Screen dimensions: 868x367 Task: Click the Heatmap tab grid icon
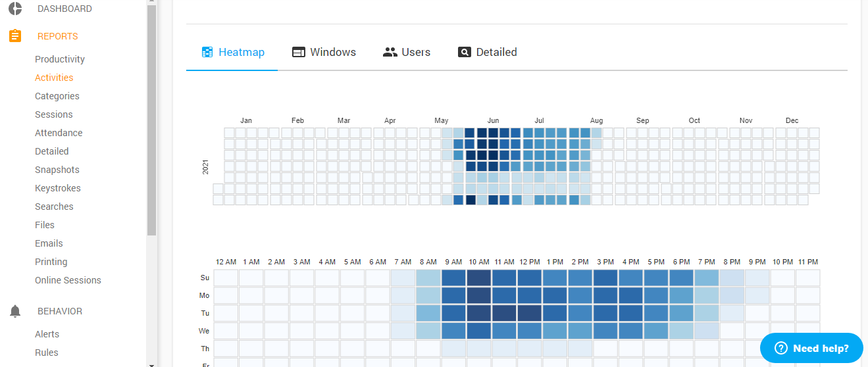point(207,52)
